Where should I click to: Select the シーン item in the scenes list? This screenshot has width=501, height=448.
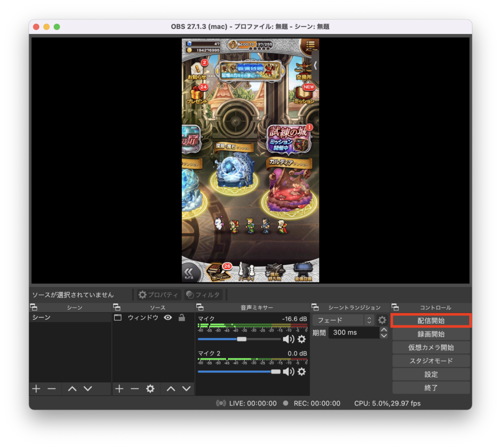coord(70,317)
